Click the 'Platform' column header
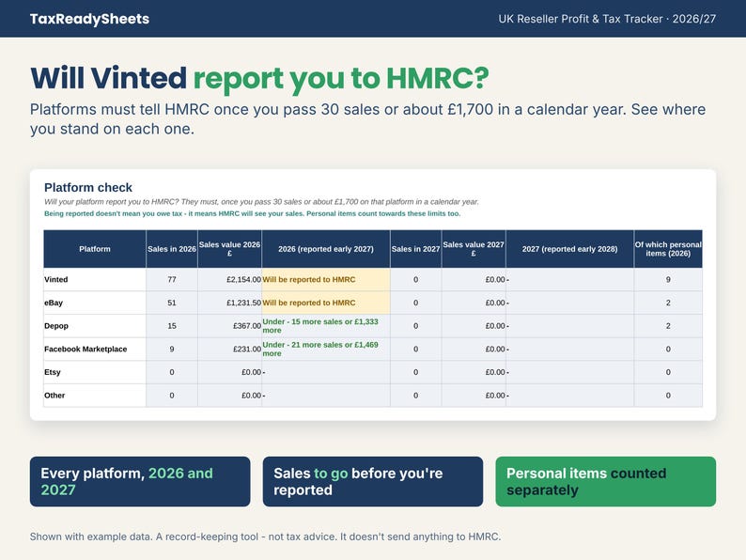Screen dimensions: 746x560 [x=95, y=249]
